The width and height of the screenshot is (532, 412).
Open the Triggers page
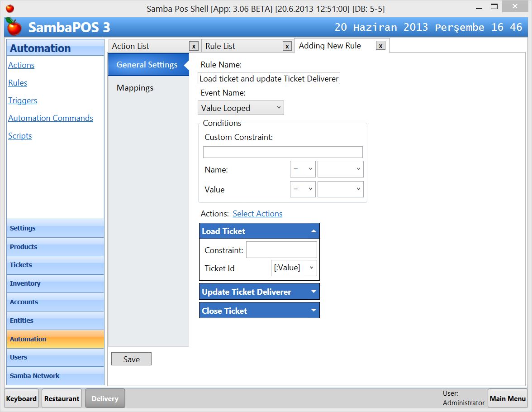[22, 101]
